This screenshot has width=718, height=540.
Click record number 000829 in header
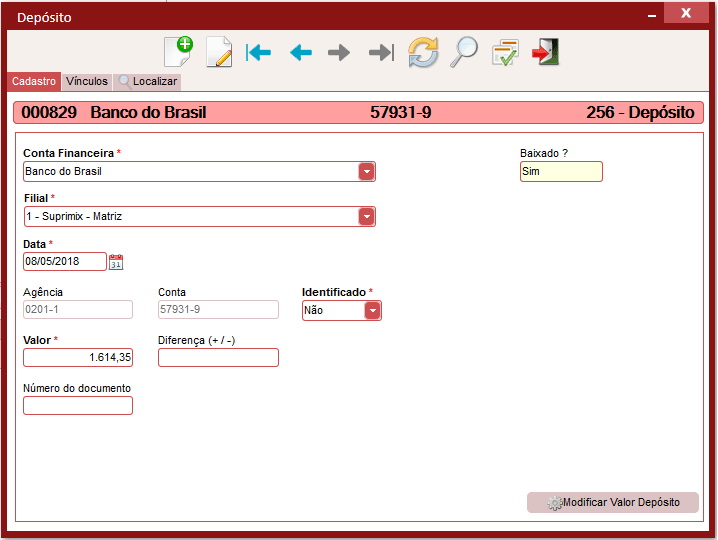(49, 113)
